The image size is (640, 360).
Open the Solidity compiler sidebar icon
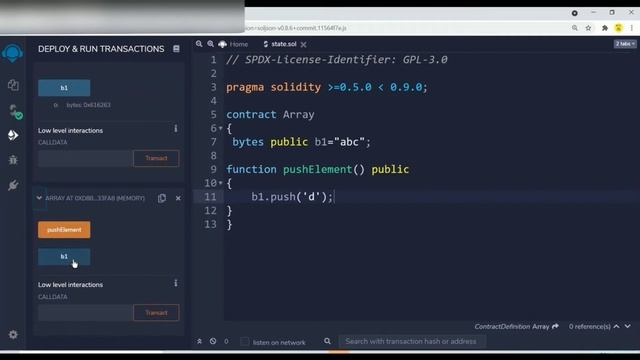[14, 111]
